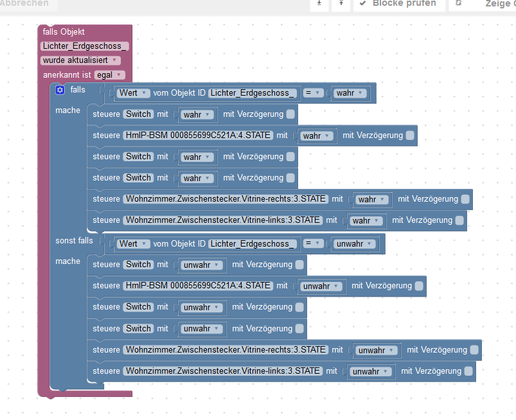Open the Wert dropdown in the sonst falls condition
The image size is (516, 420).
point(133,243)
